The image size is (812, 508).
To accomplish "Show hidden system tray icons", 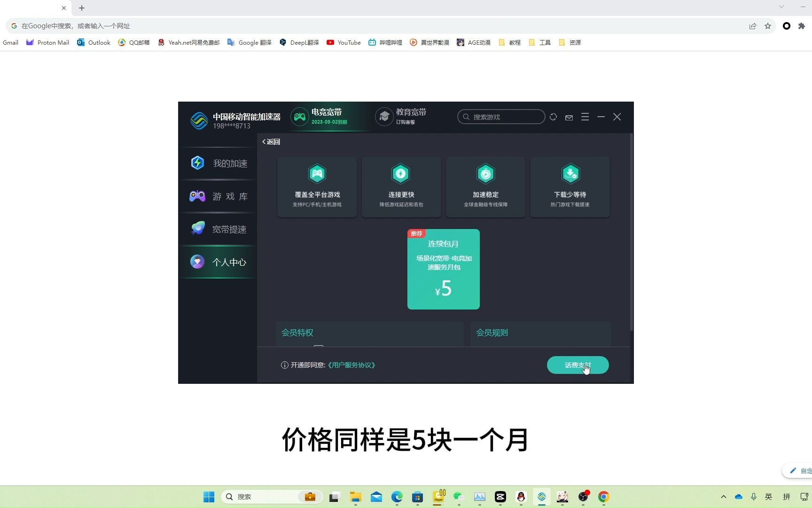I will [724, 497].
